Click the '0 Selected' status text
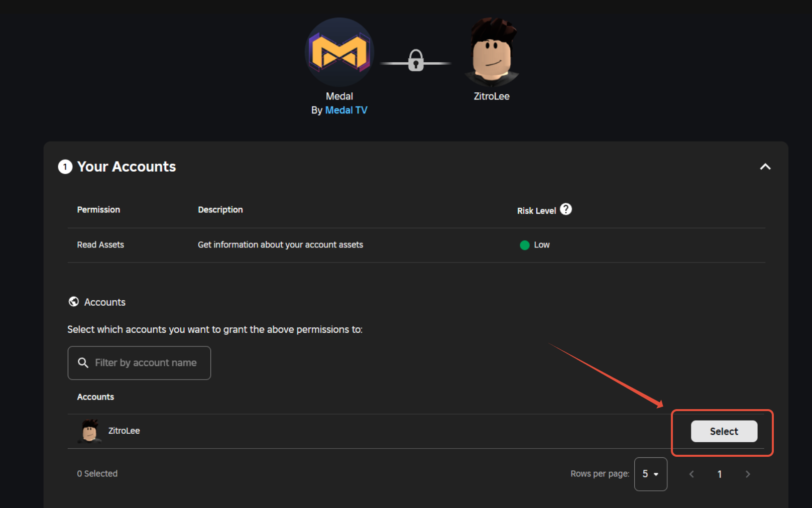 (x=97, y=473)
